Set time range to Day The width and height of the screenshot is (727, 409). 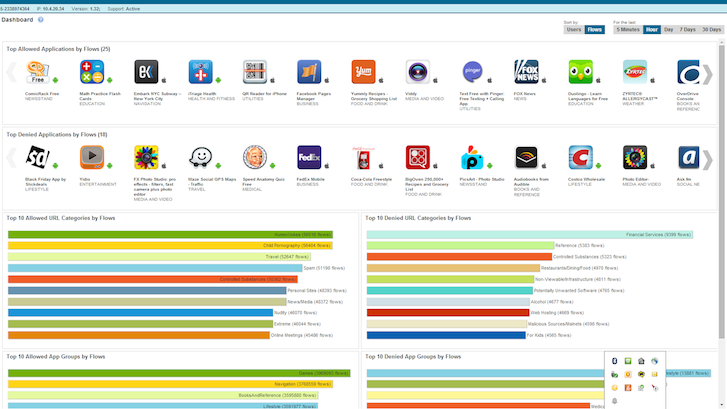tap(669, 30)
